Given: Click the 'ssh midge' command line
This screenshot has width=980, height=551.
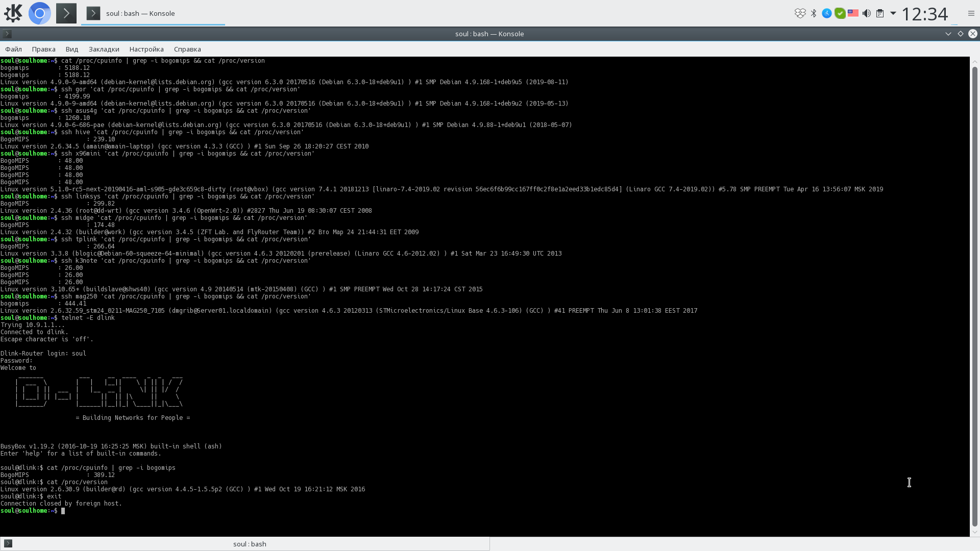Looking at the screenshot, I should (154, 218).
